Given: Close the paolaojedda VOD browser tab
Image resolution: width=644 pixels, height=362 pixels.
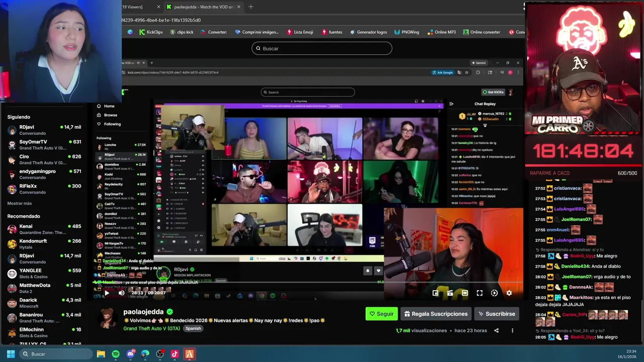Looking at the screenshot, I should coord(238,7).
